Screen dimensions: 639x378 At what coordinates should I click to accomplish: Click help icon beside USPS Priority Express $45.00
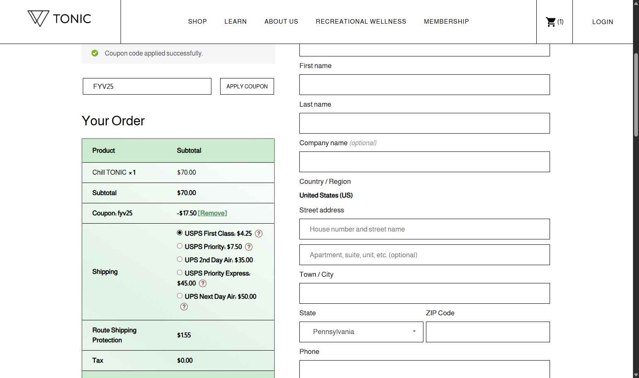[203, 283]
